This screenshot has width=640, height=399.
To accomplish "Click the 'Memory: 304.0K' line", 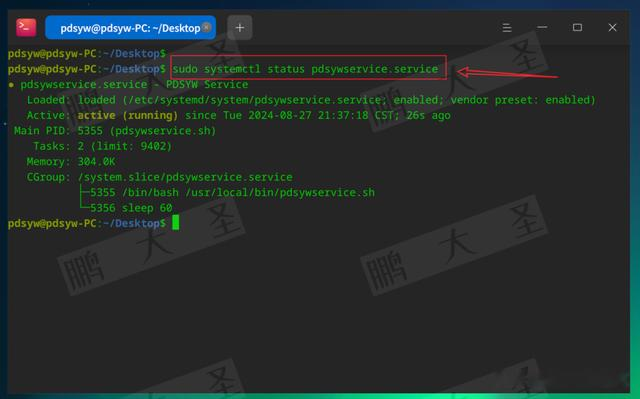I will 71,162.
